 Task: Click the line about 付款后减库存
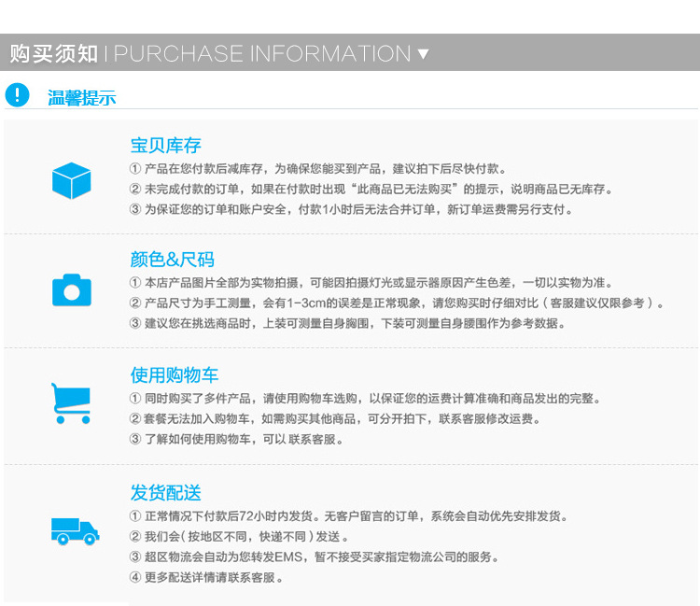click(x=318, y=169)
